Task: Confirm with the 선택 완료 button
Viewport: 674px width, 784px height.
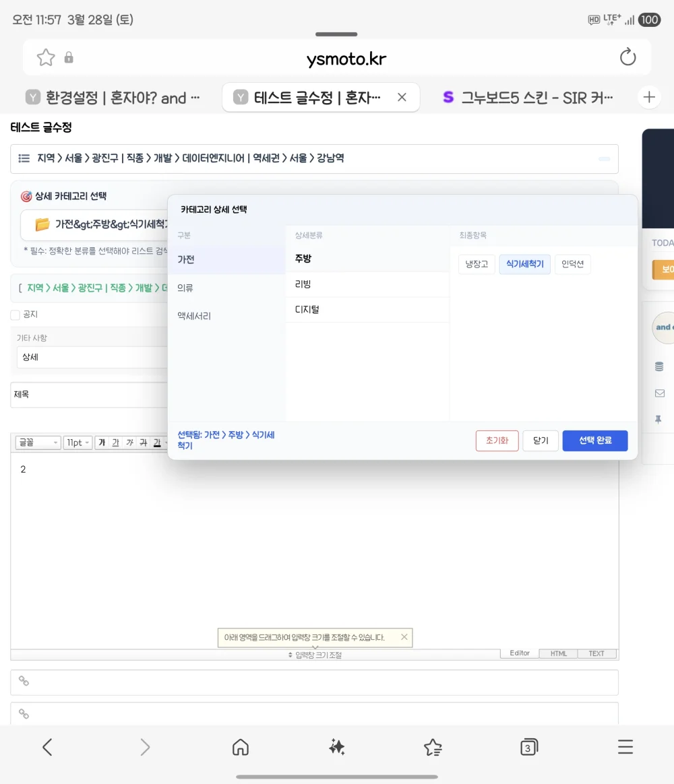Action: (595, 440)
